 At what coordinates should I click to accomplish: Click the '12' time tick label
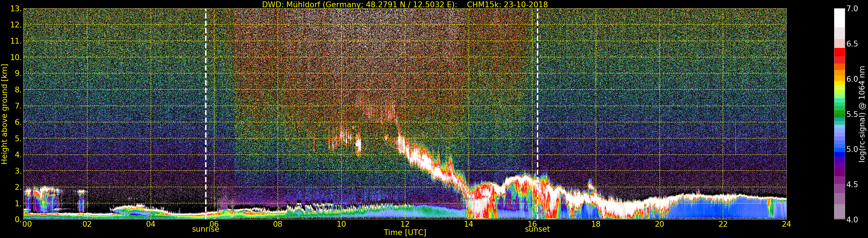tap(405, 224)
